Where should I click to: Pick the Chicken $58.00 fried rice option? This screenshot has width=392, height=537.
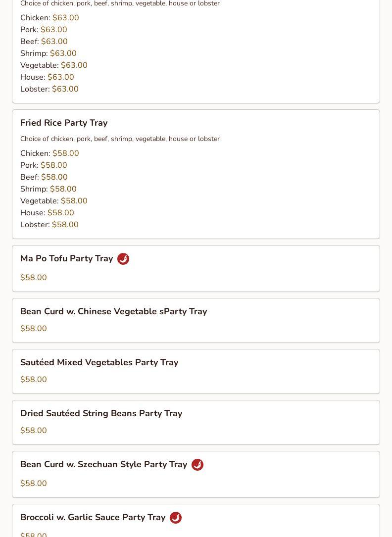tap(49, 153)
